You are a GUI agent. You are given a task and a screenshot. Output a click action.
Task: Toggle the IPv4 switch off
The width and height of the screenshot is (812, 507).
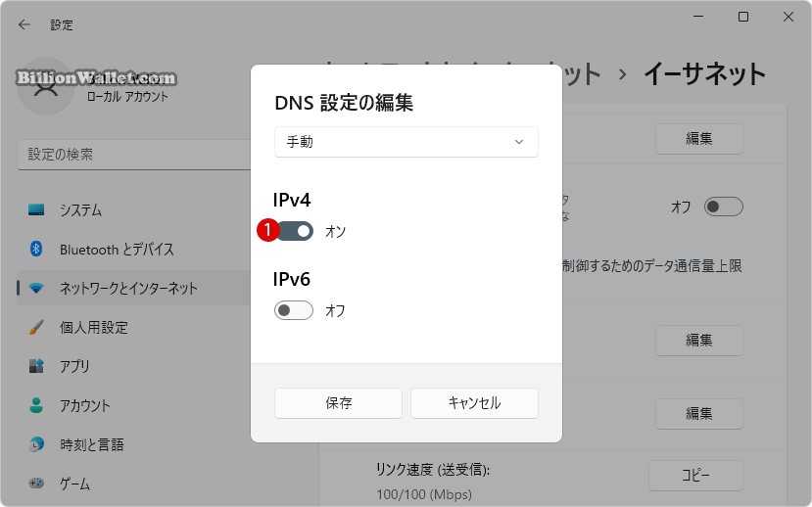[x=294, y=231]
